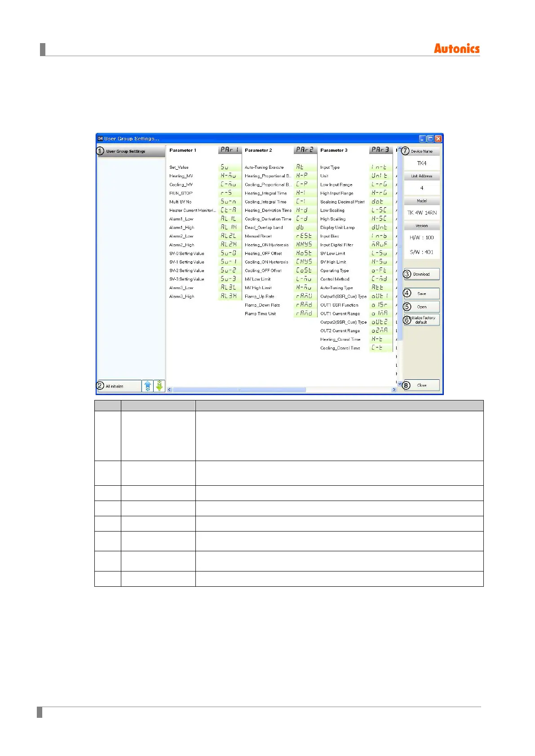The image size is (535, 756).
Task: Select the SV-3 Setting Value parameter
Action: click(186, 279)
